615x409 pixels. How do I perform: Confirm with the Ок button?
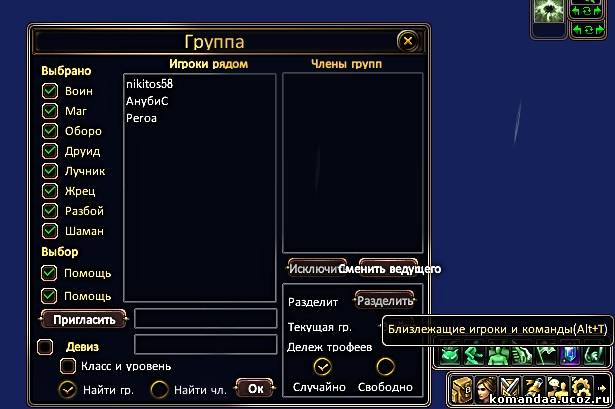click(255, 389)
